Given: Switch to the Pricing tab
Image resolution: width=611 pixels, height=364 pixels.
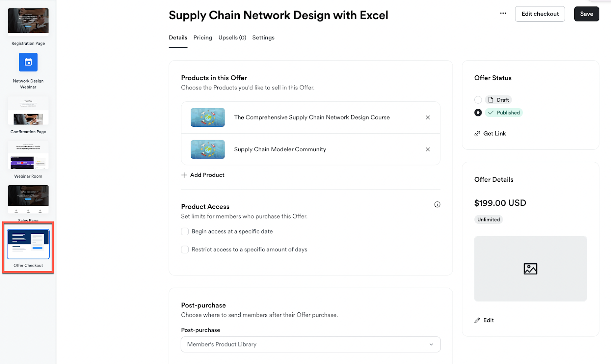Looking at the screenshot, I should tap(202, 37).
